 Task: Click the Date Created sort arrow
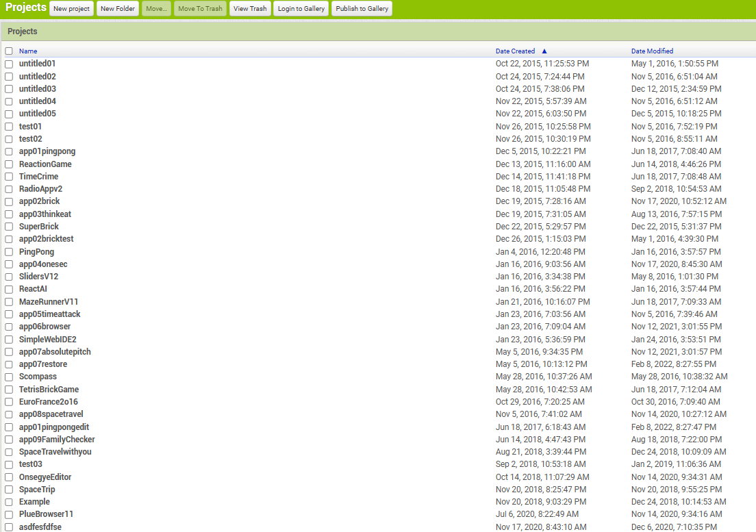coord(544,51)
